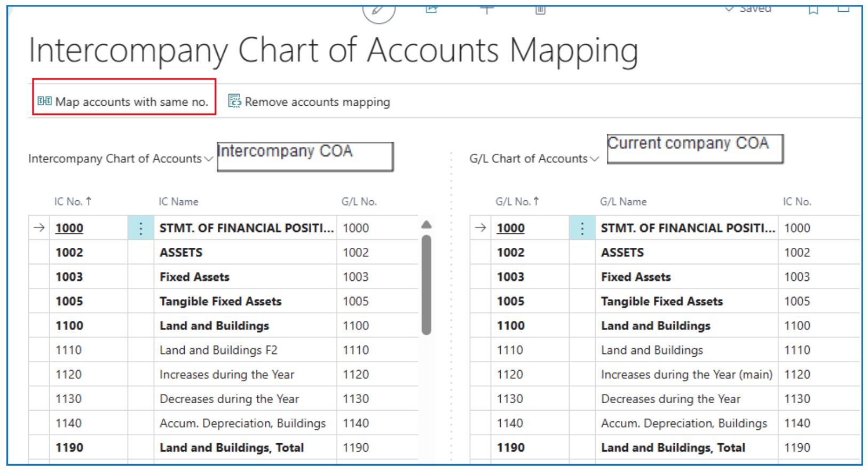Click the scrollbar thumb in the intercompany list
The width and height of the screenshot is (868, 471).
pos(426,286)
